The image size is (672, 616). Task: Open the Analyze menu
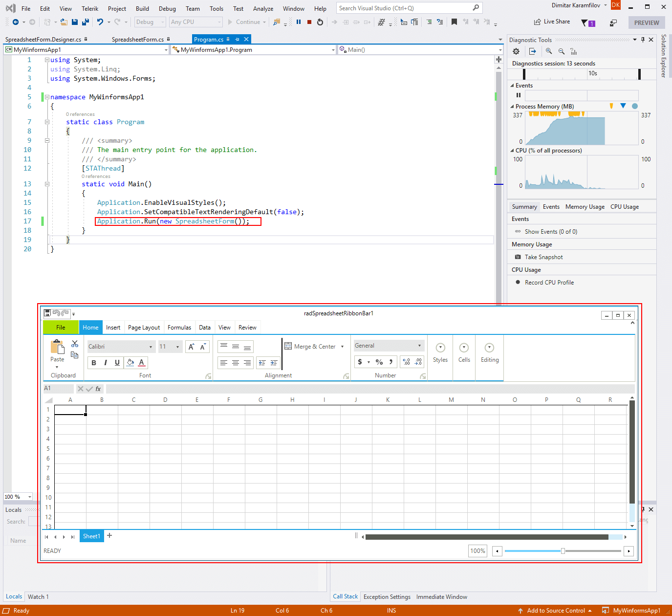click(263, 9)
